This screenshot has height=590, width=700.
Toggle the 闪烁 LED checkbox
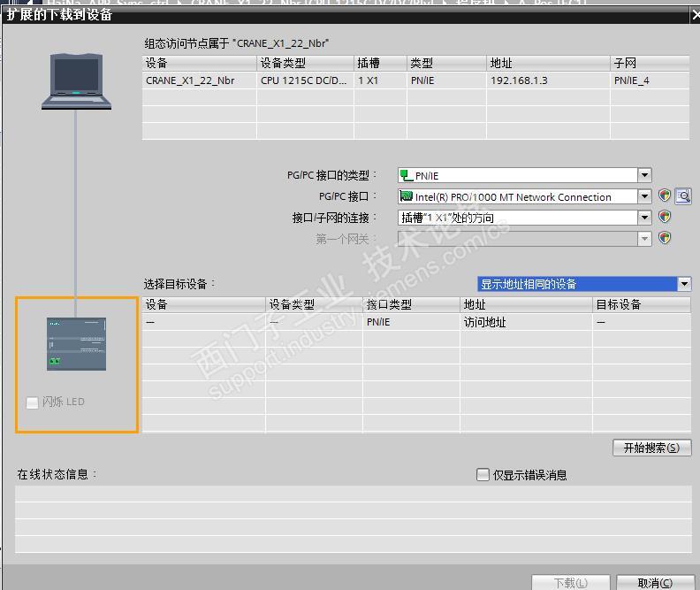click(32, 402)
